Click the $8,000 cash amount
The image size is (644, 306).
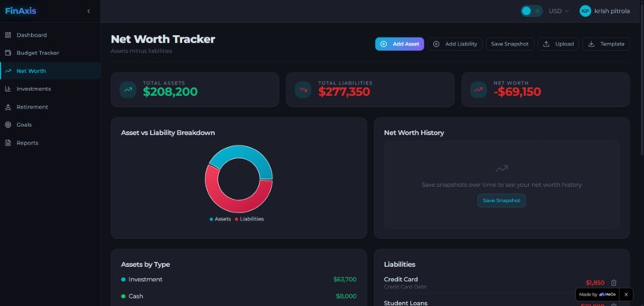346,296
